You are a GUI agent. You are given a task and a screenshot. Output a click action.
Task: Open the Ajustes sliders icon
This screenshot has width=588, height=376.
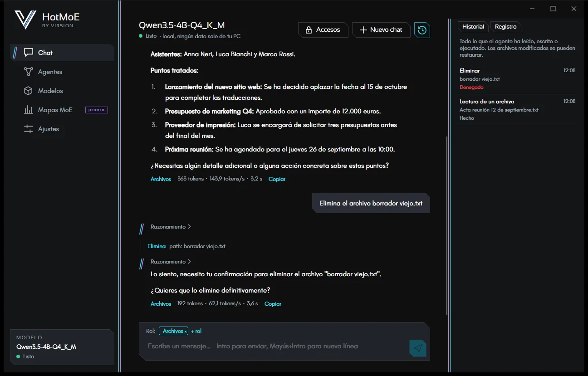click(x=29, y=129)
